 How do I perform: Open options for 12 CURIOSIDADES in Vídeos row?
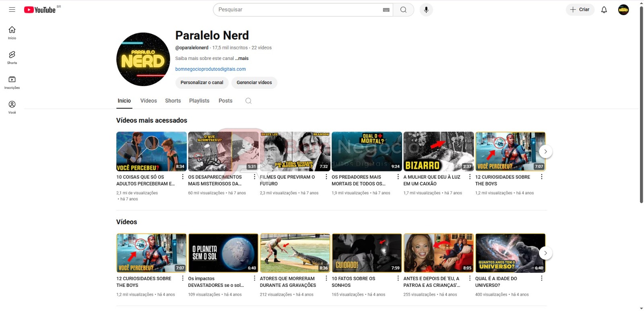[183, 278]
